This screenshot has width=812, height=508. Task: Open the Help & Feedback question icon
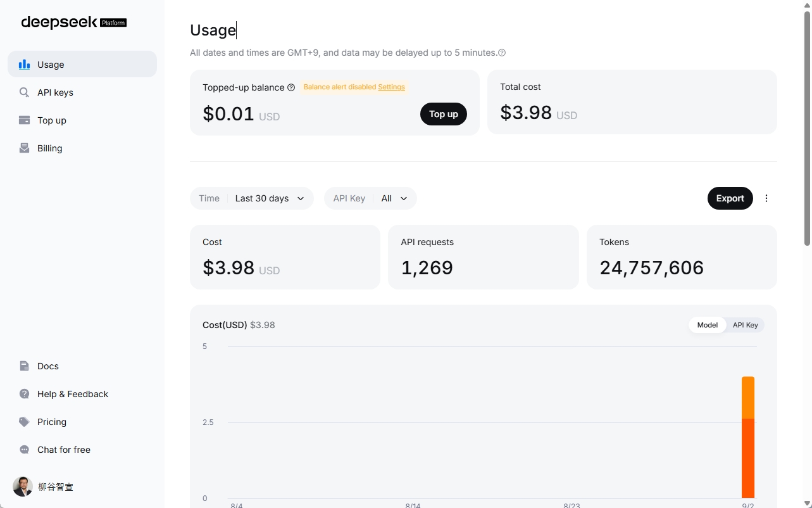24,393
